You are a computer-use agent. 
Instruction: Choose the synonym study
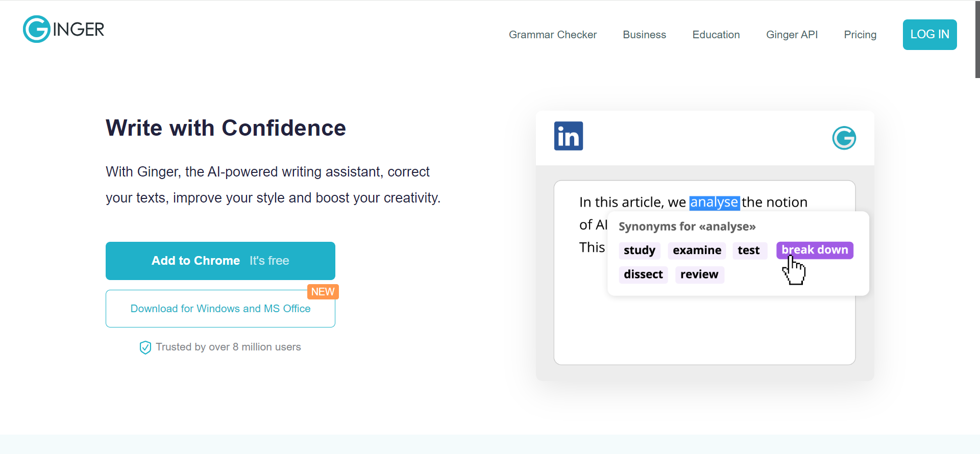[x=639, y=250]
